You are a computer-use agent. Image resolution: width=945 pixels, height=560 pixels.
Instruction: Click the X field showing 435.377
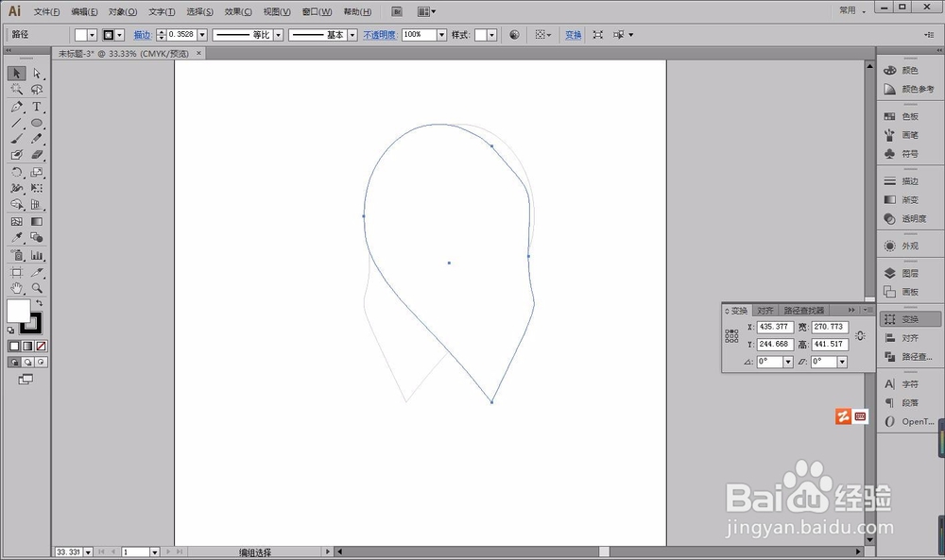(x=775, y=327)
